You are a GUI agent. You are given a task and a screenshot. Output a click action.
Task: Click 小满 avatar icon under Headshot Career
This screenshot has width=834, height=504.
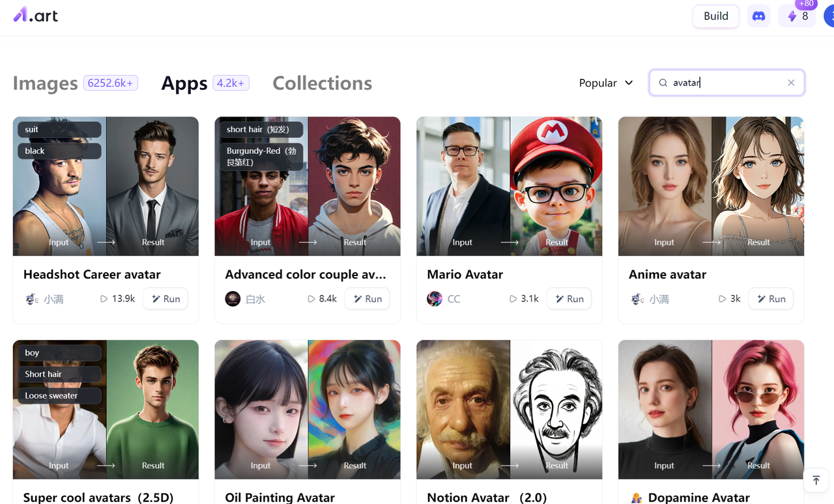click(x=32, y=299)
